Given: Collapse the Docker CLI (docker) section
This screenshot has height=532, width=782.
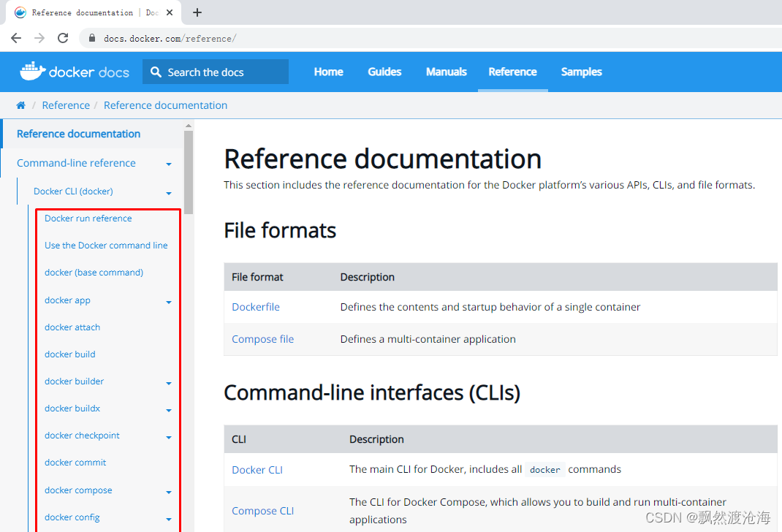Looking at the screenshot, I should tap(169, 191).
